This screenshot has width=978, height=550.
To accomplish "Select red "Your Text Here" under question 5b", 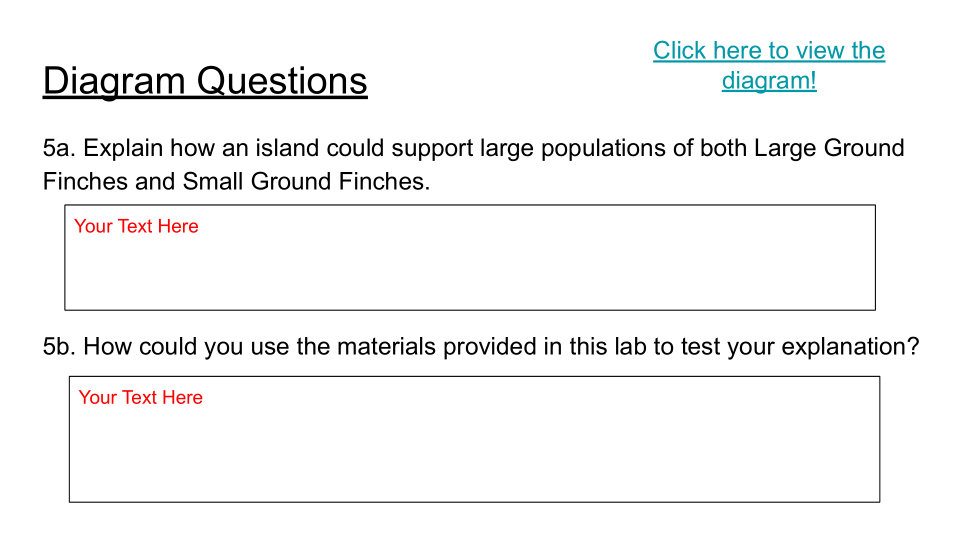I will click(x=141, y=397).
